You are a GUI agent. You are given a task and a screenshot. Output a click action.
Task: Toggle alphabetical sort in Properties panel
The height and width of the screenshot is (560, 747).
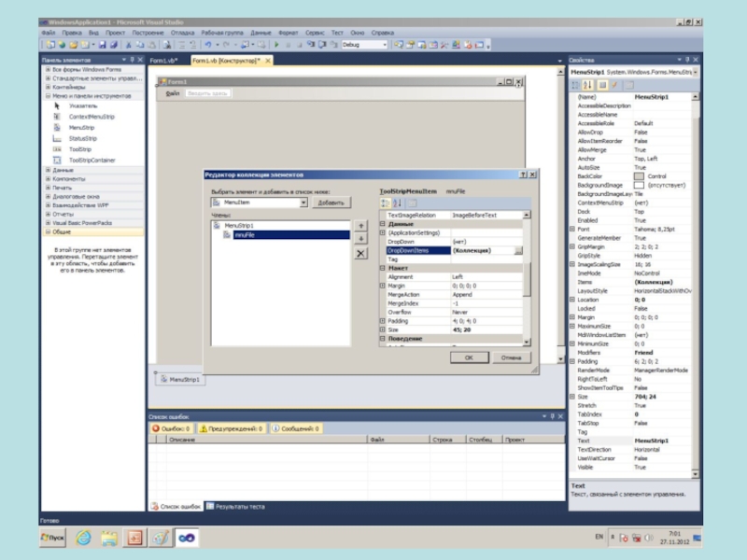click(x=587, y=85)
